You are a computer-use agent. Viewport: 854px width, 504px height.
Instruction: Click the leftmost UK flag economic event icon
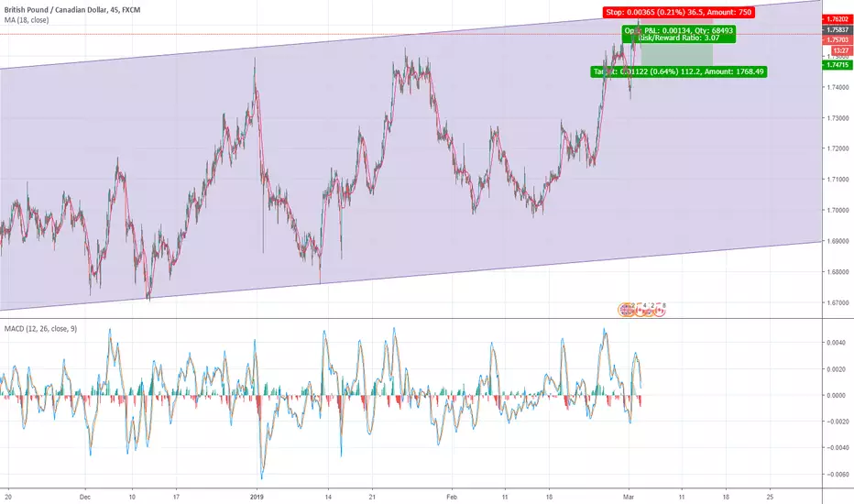[x=625, y=310]
